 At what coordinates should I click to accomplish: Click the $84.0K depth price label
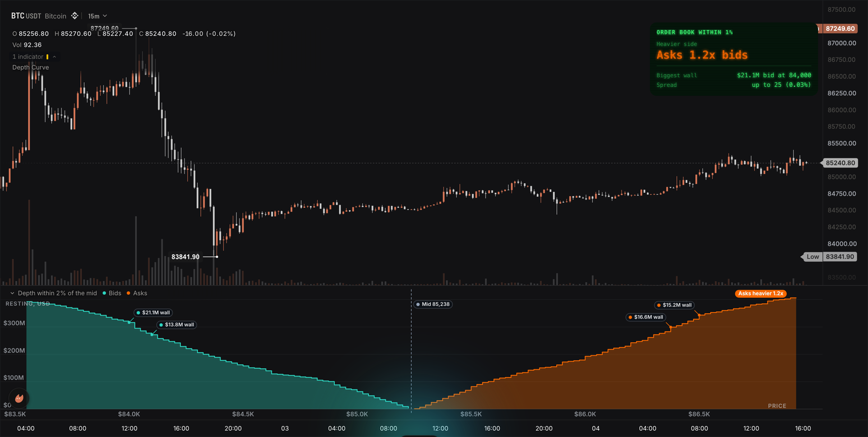click(x=129, y=415)
